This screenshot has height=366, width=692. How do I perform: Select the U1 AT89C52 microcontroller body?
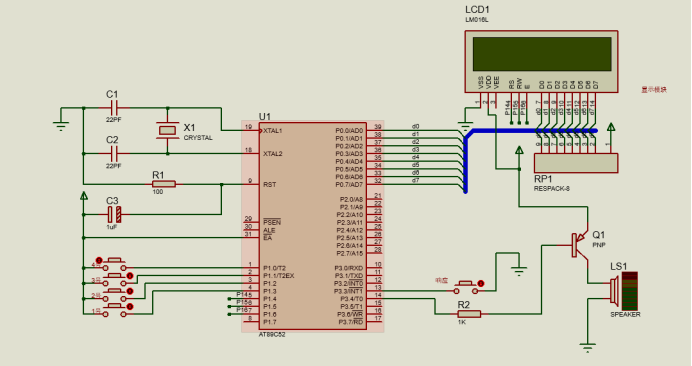point(312,226)
